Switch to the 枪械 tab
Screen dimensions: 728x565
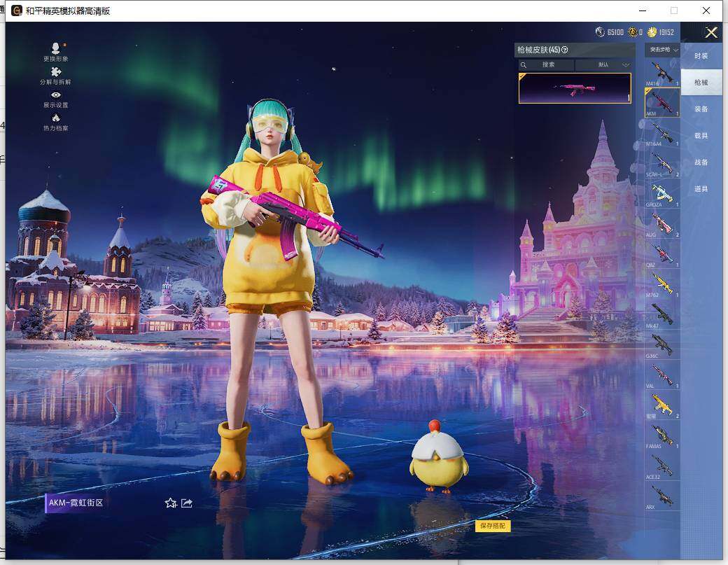point(701,82)
